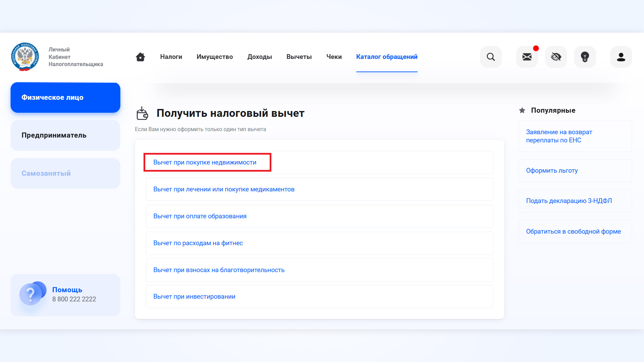Click Заявление на возврат переплаты по ЕНС
This screenshot has height=362, width=644.
point(559,136)
